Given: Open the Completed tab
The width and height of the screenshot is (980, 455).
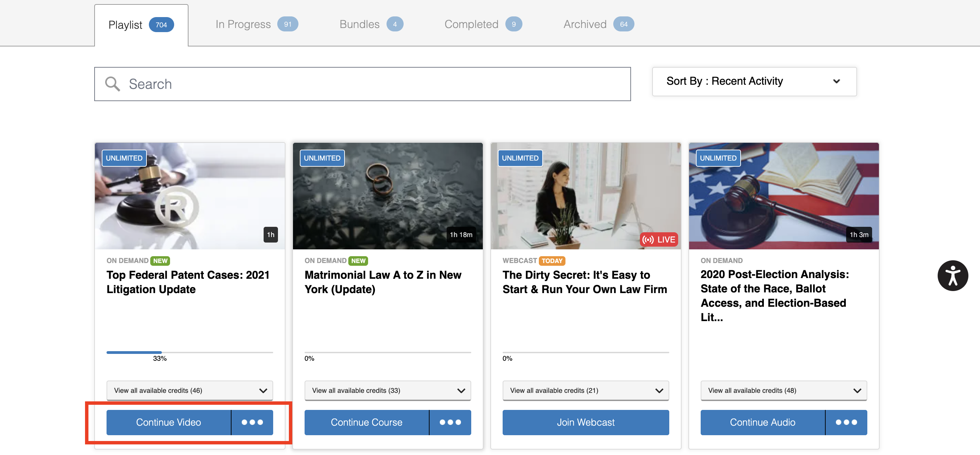Looking at the screenshot, I should coord(483,24).
